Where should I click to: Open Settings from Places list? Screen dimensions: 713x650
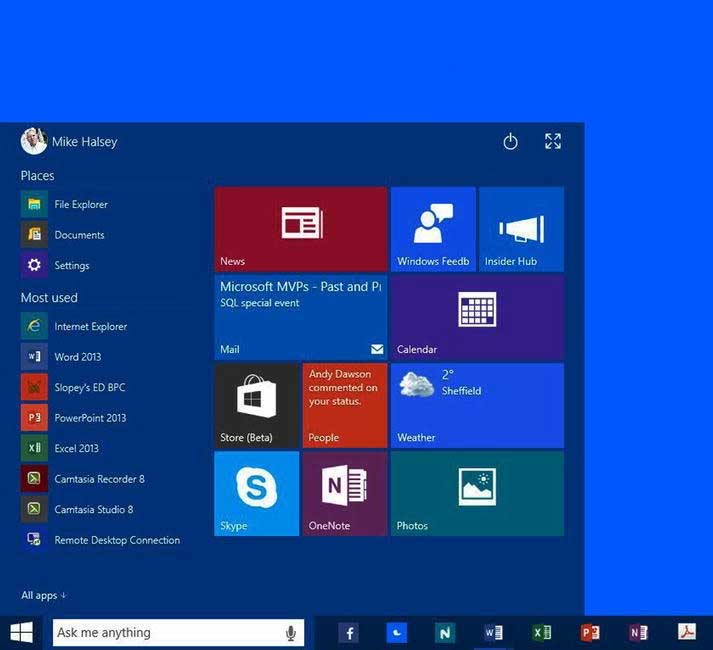pyautogui.click(x=71, y=265)
